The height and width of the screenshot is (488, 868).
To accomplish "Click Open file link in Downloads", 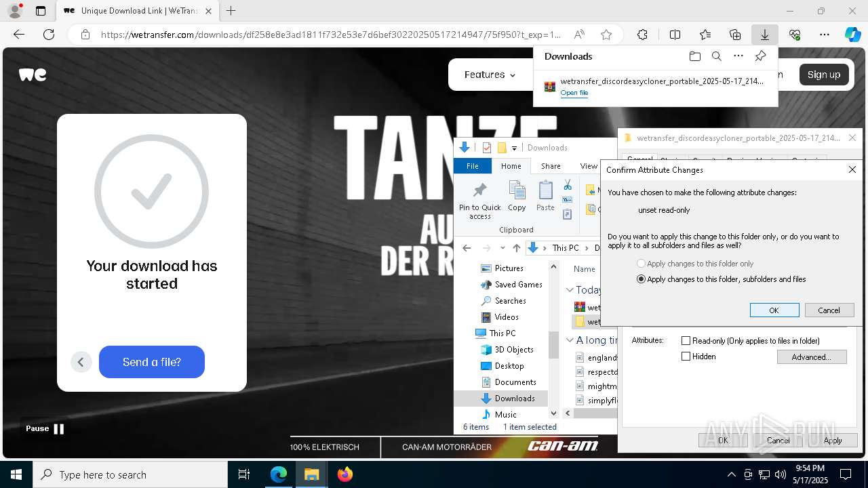I will 574,93.
